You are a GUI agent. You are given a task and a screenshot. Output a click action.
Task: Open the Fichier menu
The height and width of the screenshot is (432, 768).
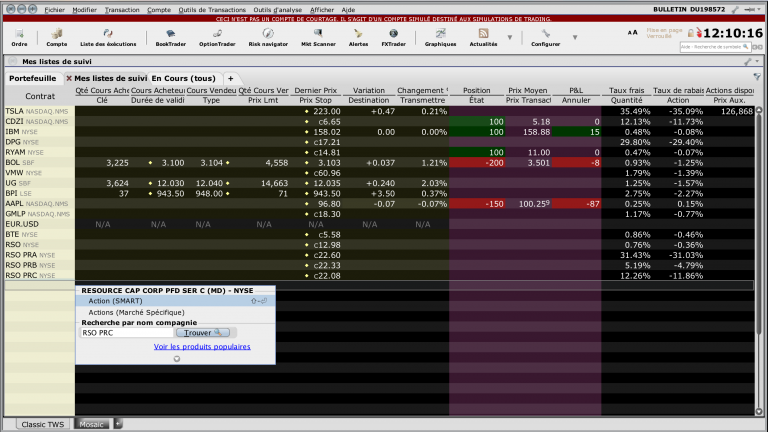coord(54,10)
